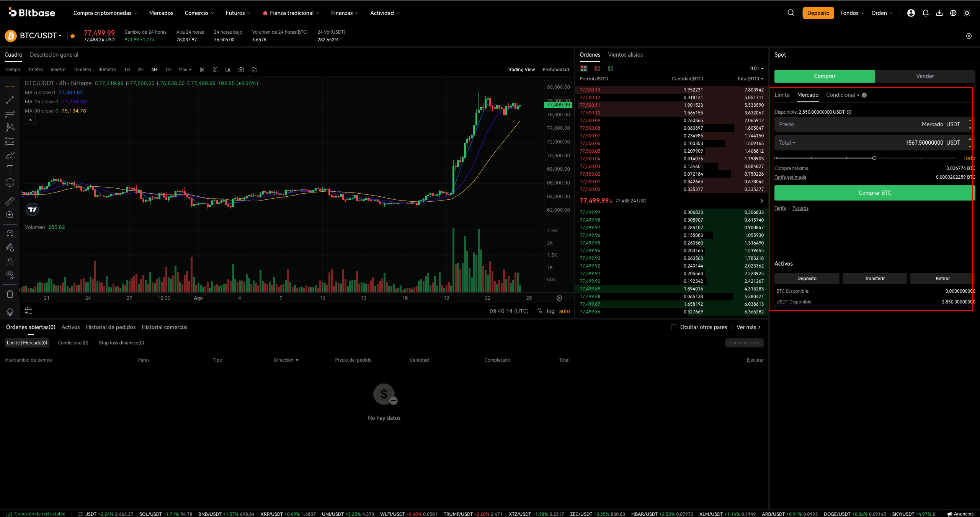Image resolution: width=980 pixels, height=517 pixels.
Task: Open the object tree layers icon
Action: [10, 312]
